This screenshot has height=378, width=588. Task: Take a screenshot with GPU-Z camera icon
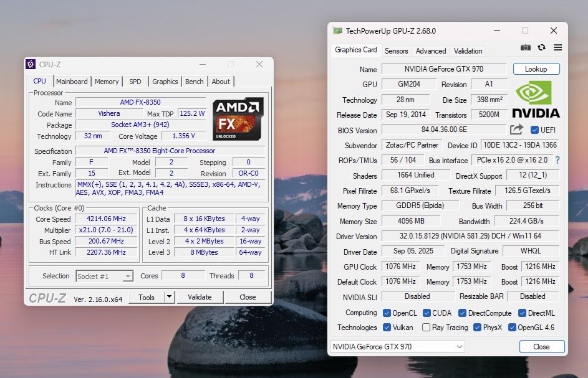click(x=526, y=47)
